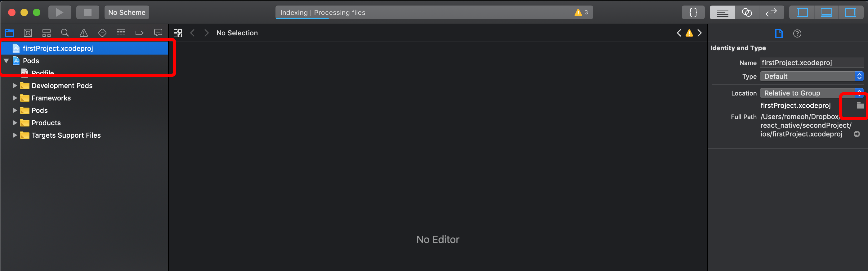Toggle the Navigator left panel
This screenshot has width=868, height=271.
pos(802,12)
